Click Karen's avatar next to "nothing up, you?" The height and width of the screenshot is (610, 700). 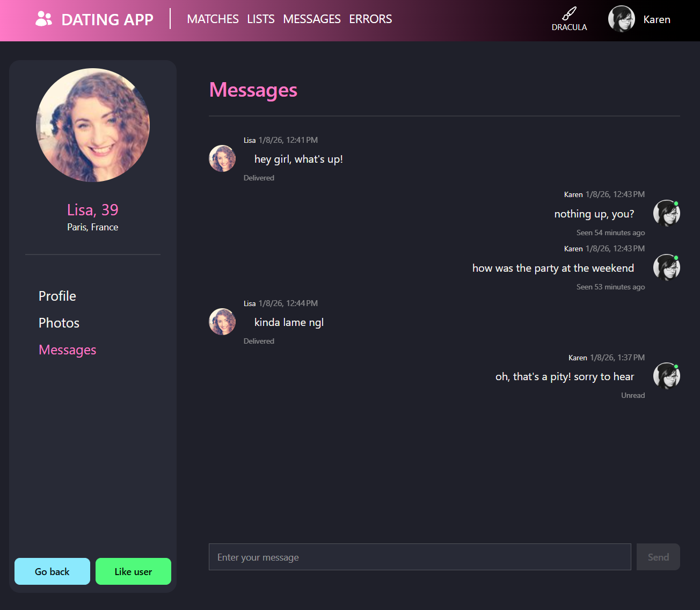tap(666, 213)
